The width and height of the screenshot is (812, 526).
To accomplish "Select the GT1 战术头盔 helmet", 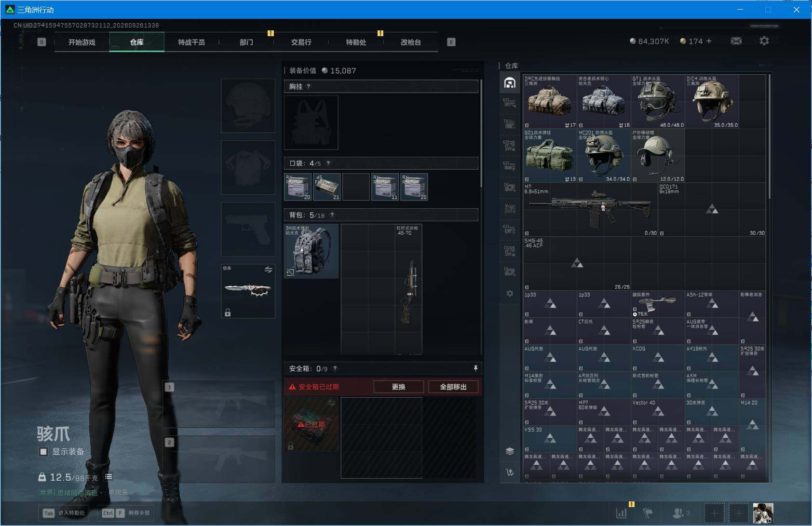I will pos(658,102).
